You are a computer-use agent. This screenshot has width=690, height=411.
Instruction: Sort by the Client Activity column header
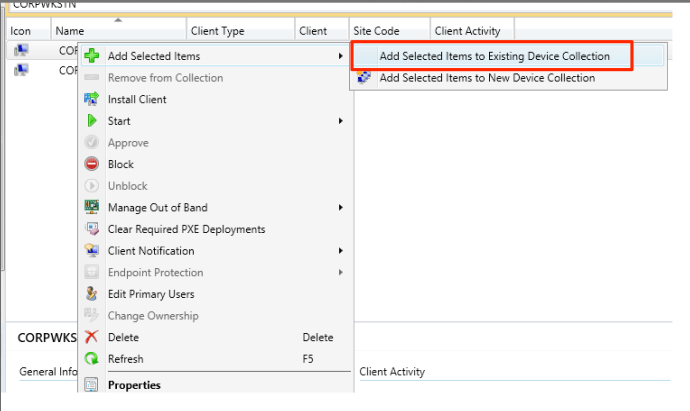[472, 31]
